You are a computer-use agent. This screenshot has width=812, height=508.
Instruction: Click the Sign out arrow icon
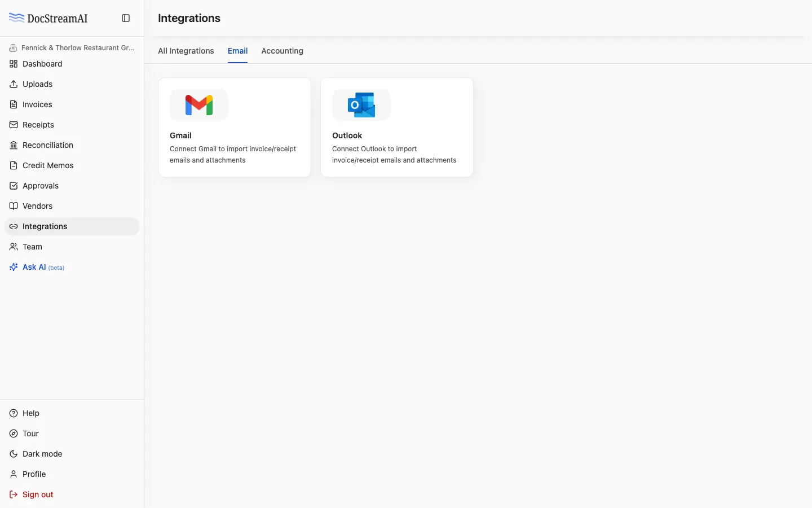tap(14, 494)
